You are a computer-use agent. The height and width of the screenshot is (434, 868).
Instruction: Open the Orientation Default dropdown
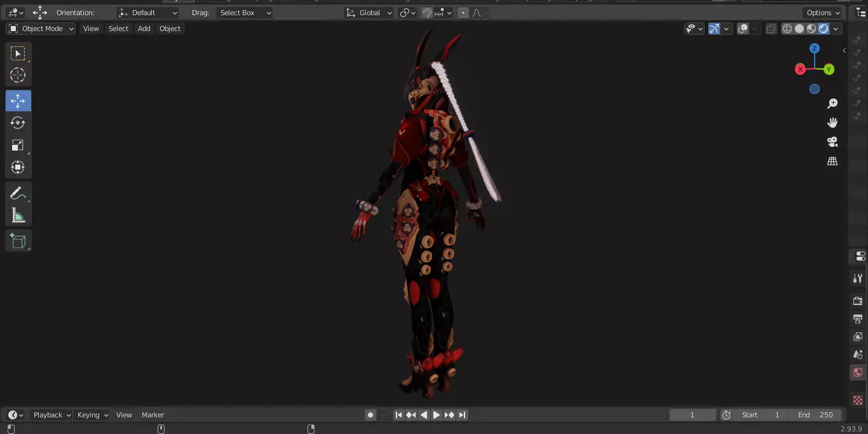pyautogui.click(x=148, y=13)
